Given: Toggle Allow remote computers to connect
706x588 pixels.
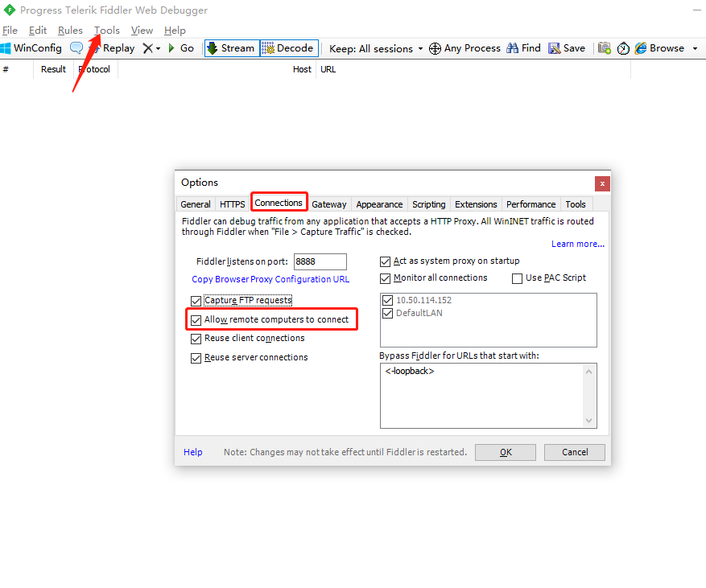Looking at the screenshot, I should click(196, 320).
